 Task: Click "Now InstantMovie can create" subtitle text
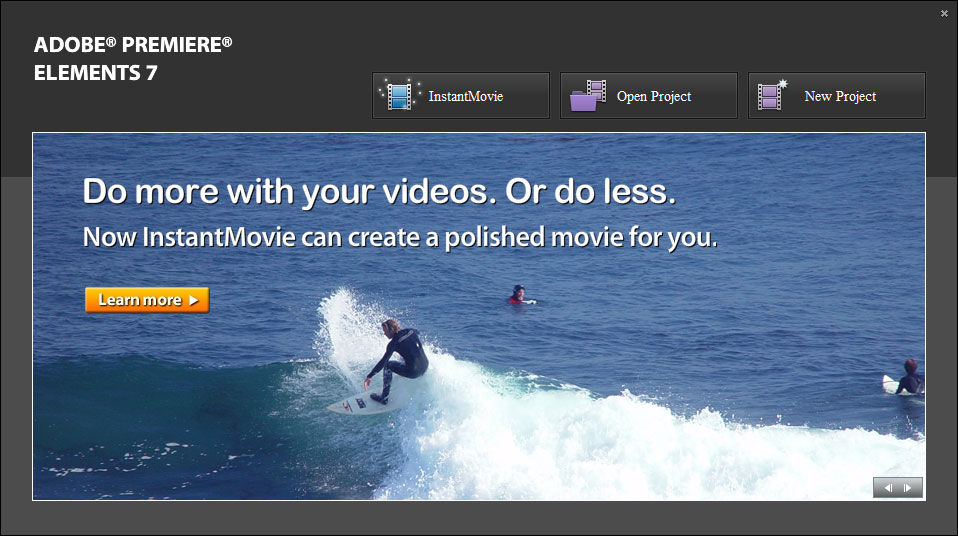tap(400, 238)
